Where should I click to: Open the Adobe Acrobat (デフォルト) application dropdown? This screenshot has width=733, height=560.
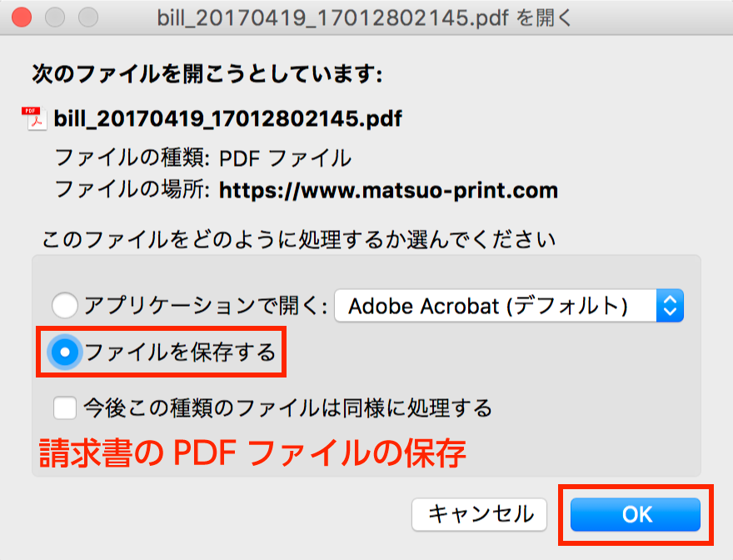496,306
